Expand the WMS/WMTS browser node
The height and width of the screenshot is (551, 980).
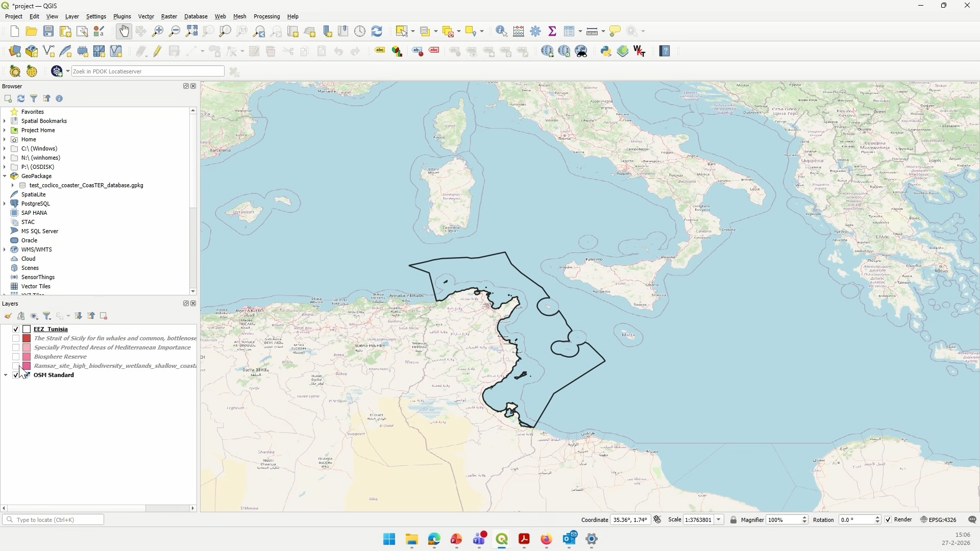(5, 250)
